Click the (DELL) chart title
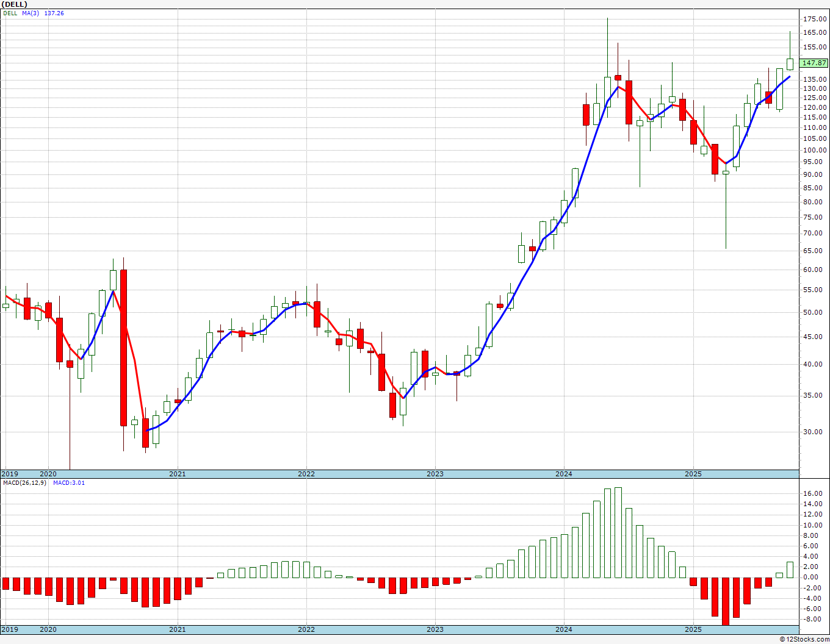 tap(15, 4)
